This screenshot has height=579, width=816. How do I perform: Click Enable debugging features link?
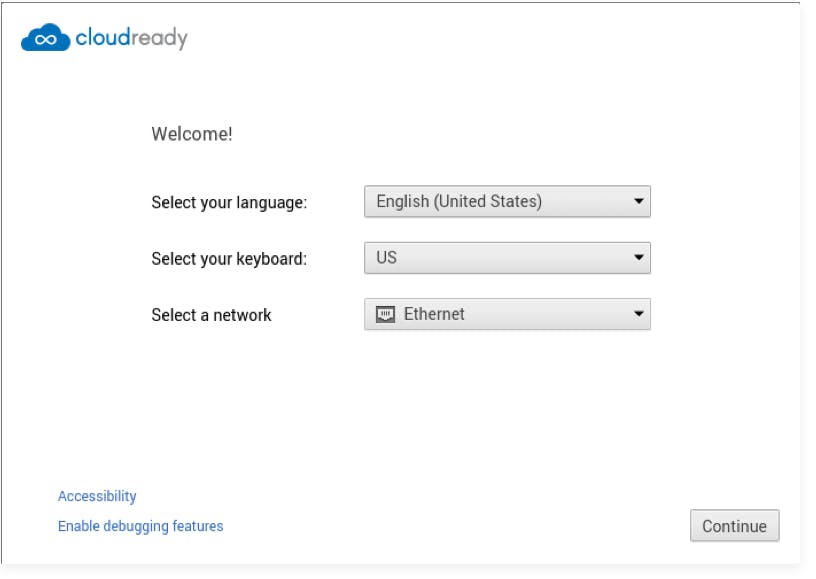(141, 526)
